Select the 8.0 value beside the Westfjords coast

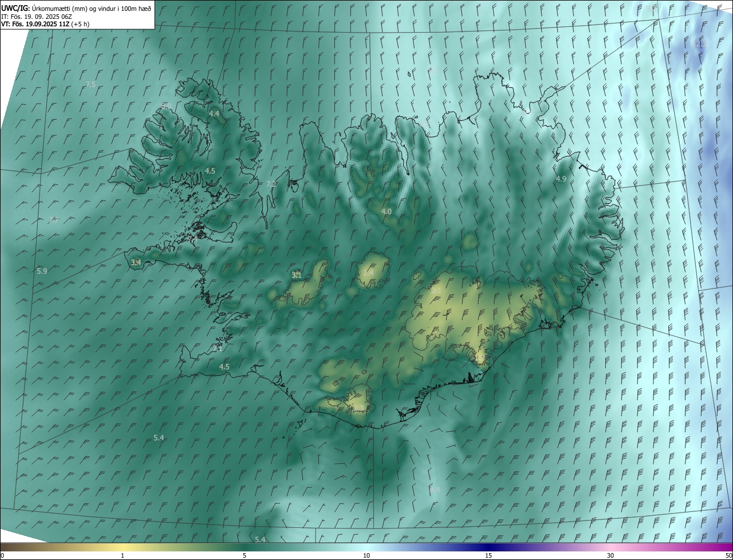point(166,106)
